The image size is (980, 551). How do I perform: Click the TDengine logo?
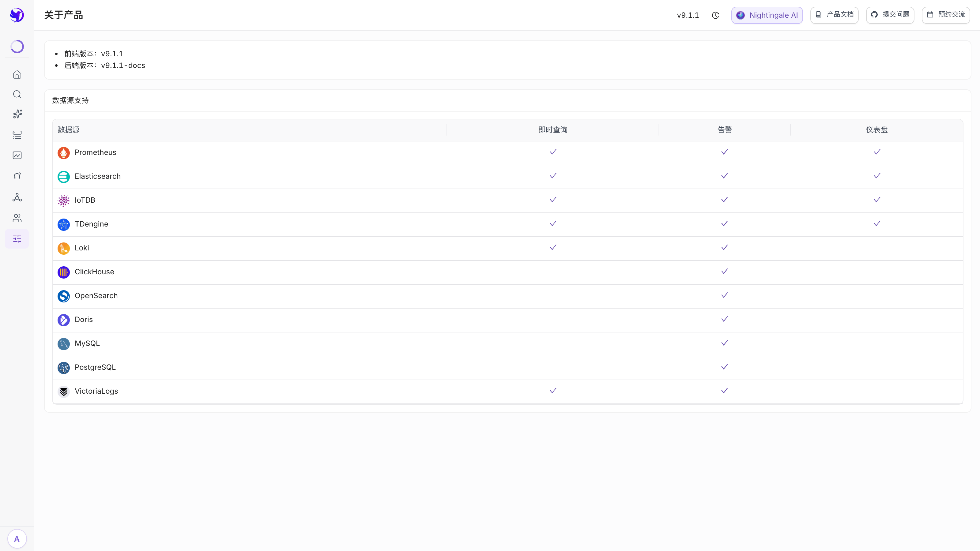[x=63, y=225]
